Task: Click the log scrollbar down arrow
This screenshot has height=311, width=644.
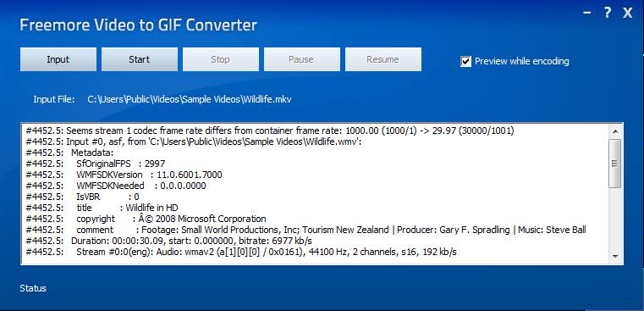Action: [x=615, y=256]
